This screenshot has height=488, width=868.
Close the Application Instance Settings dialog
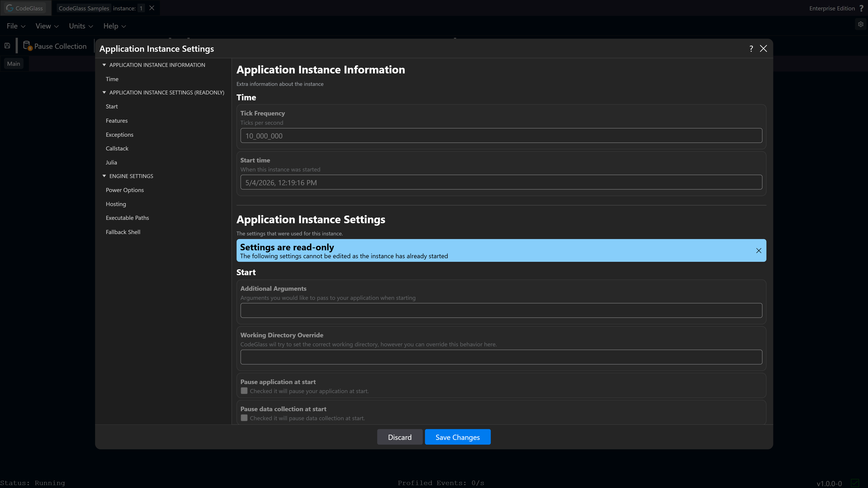tap(763, 49)
